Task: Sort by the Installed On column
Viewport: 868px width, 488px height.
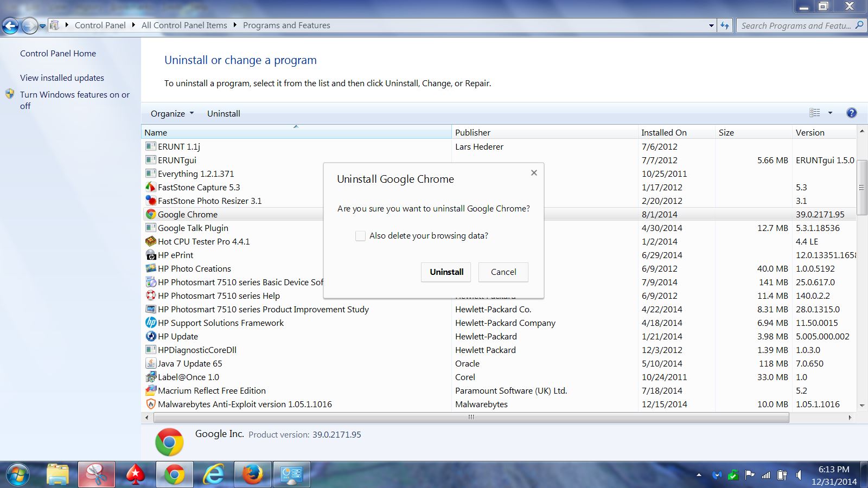Action: tap(676, 132)
